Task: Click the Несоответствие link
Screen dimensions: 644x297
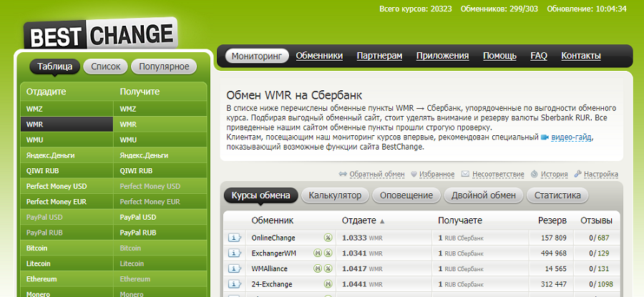Action: (498, 174)
